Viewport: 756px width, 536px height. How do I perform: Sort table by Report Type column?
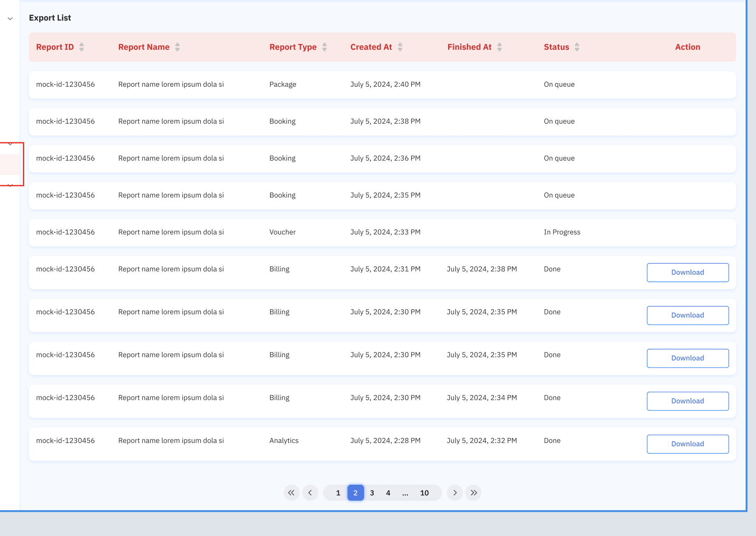[324, 47]
